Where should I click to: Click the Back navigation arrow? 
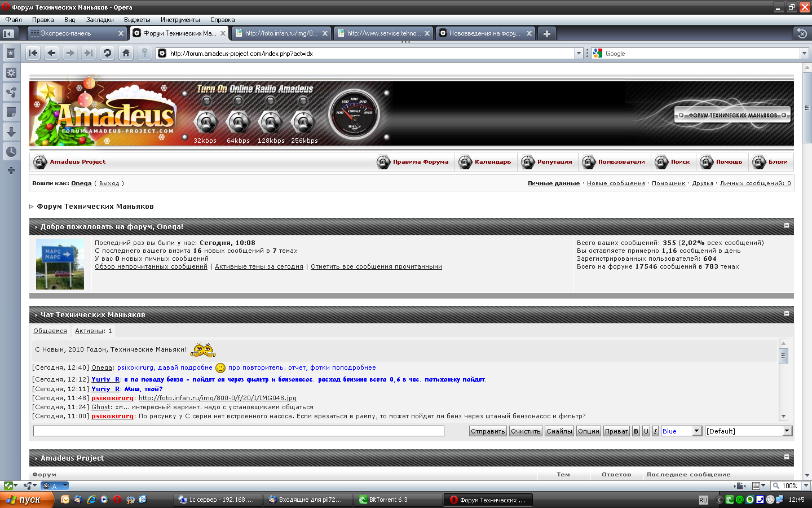pyautogui.click(x=52, y=53)
